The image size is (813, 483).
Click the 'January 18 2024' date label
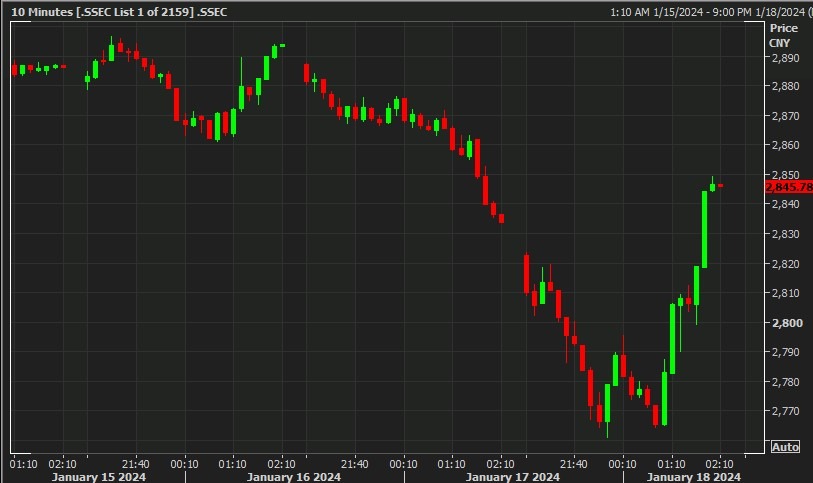click(693, 477)
